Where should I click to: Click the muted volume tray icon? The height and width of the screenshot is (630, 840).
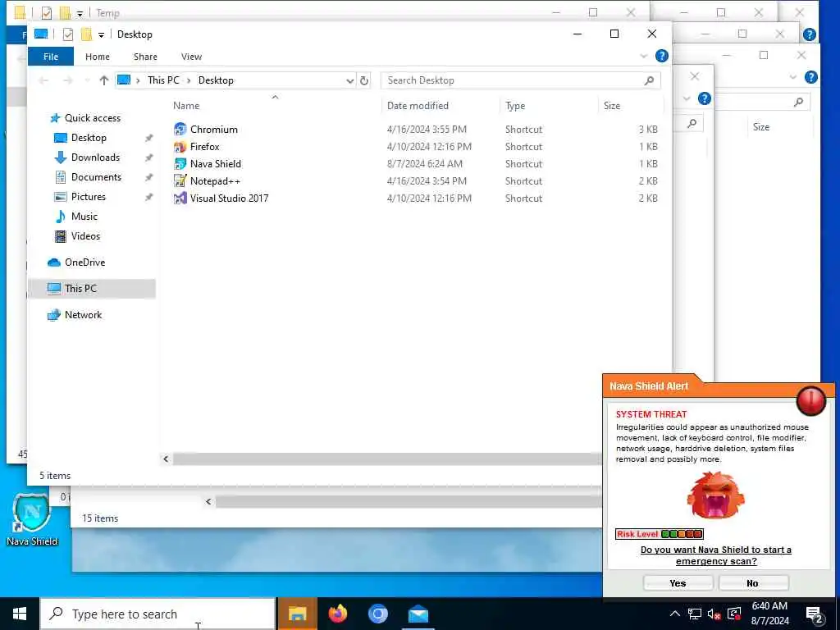(x=714, y=614)
